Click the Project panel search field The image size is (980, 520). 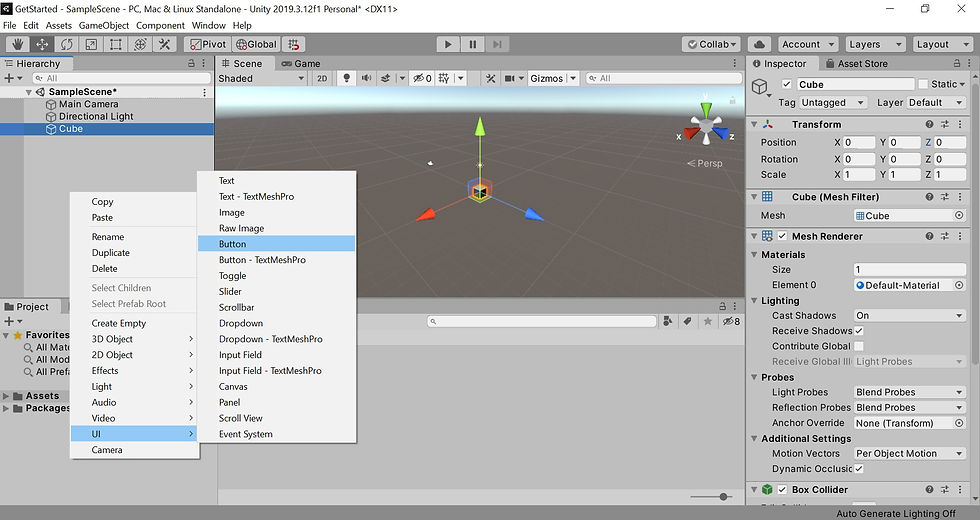[541, 321]
